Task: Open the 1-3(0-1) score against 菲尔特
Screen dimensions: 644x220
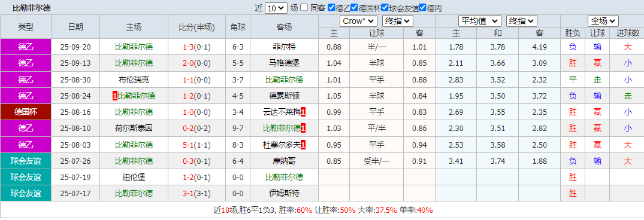Action: pos(196,47)
